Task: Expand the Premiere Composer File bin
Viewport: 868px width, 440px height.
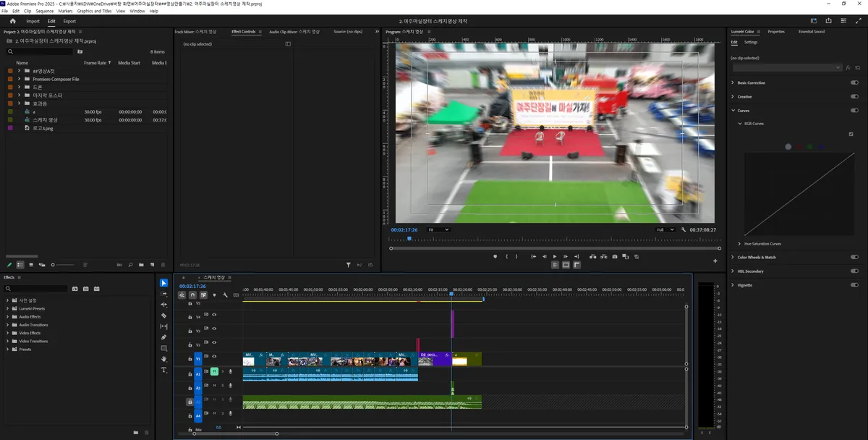Action: [x=19, y=79]
